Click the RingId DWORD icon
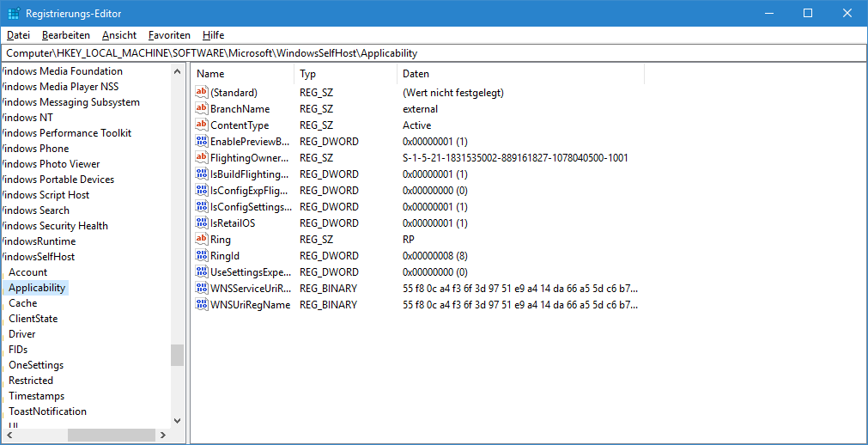Viewport: 868px width, 445px height. pyautogui.click(x=202, y=255)
